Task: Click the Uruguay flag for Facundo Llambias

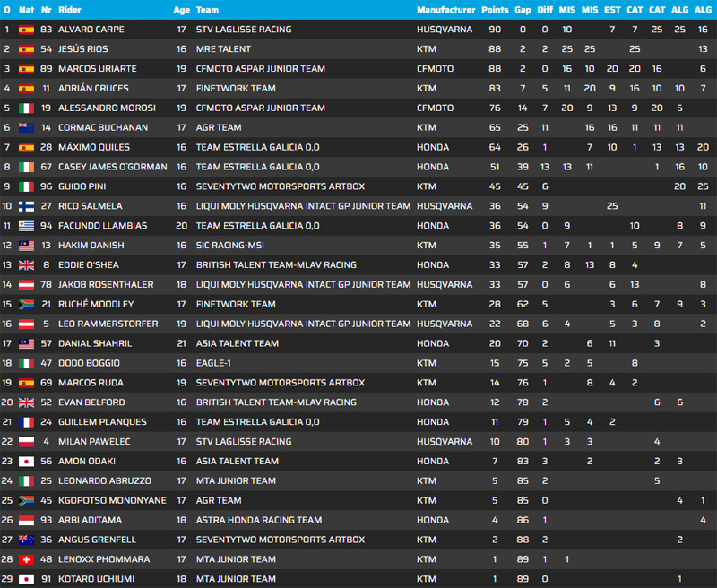Action: click(26, 226)
